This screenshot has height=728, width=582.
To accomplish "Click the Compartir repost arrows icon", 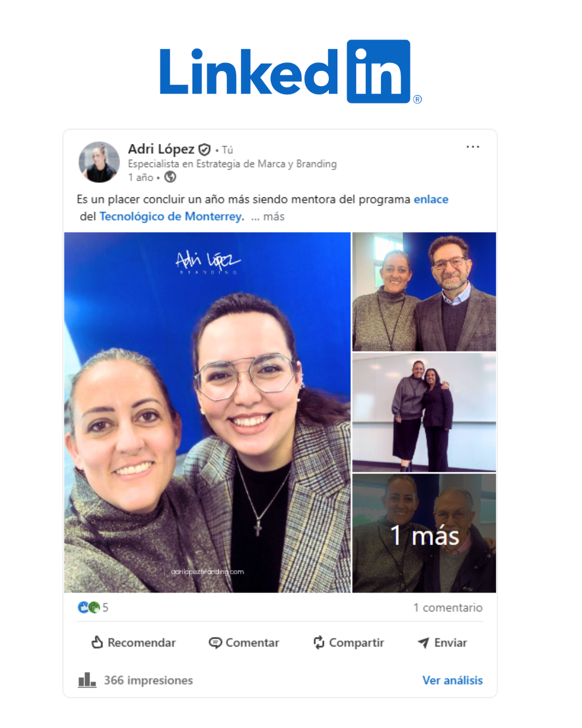I will point(319,642).
